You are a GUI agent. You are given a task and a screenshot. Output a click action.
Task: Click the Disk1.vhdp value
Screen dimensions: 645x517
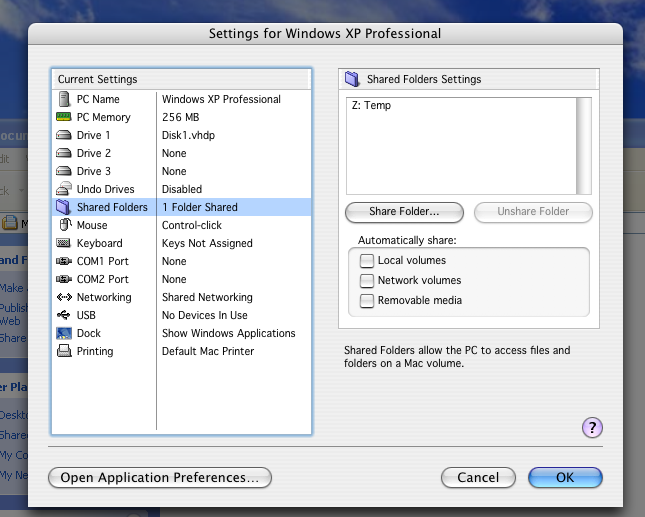coord(188,135)
